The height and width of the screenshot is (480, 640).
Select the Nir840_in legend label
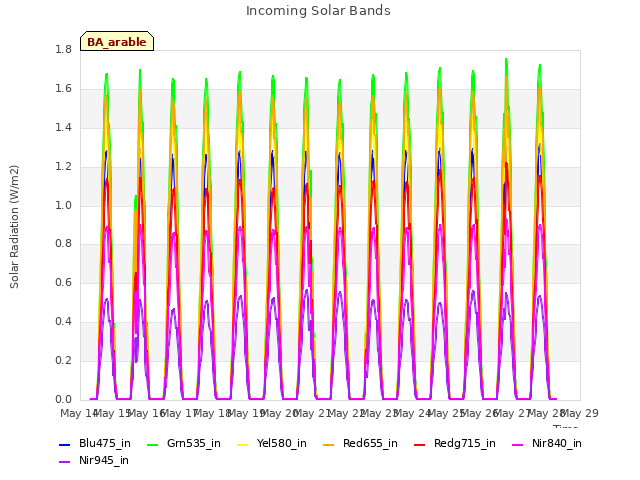[557, 444]
